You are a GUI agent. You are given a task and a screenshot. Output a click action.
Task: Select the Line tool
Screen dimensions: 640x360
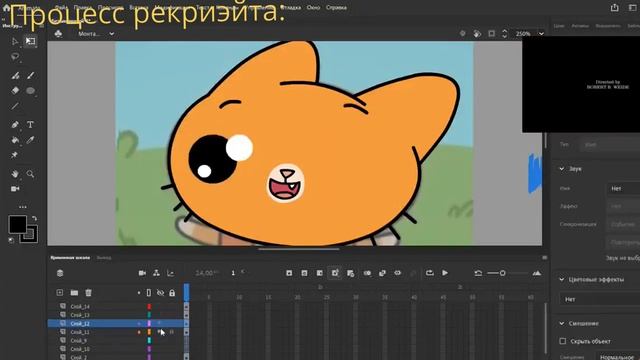click(15, 106)
